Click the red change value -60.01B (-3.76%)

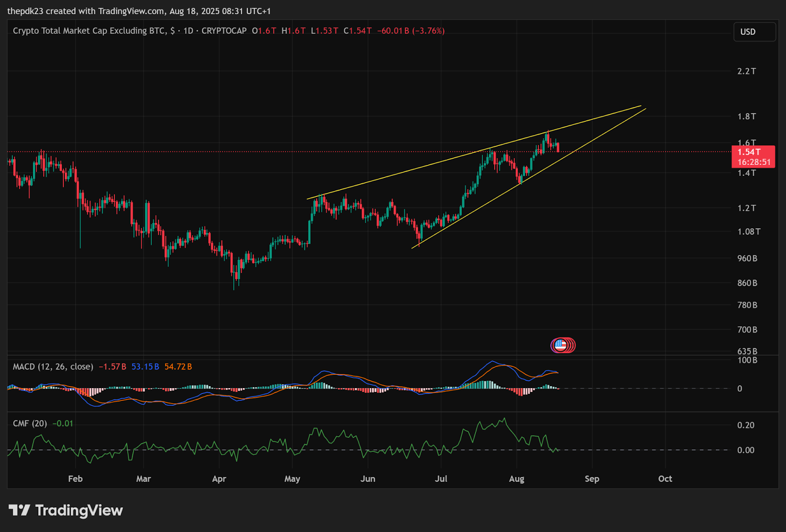(x=411, y=30)
